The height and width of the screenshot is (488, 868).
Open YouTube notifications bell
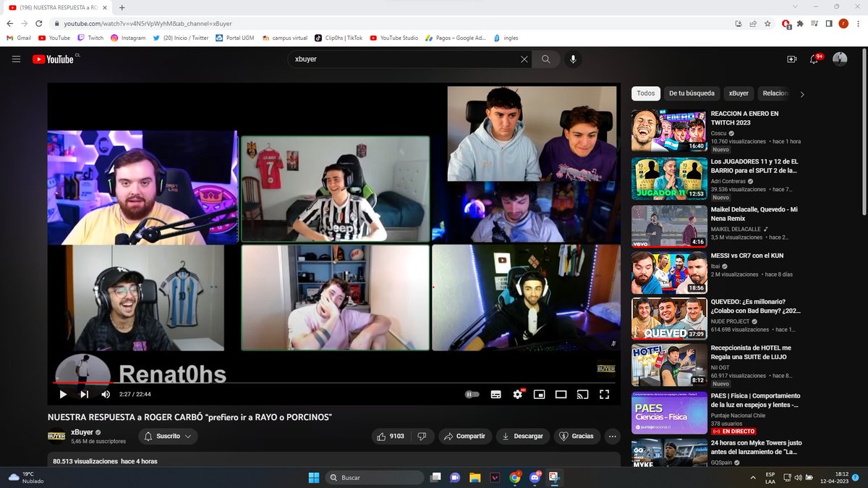[x=814, y=59]
